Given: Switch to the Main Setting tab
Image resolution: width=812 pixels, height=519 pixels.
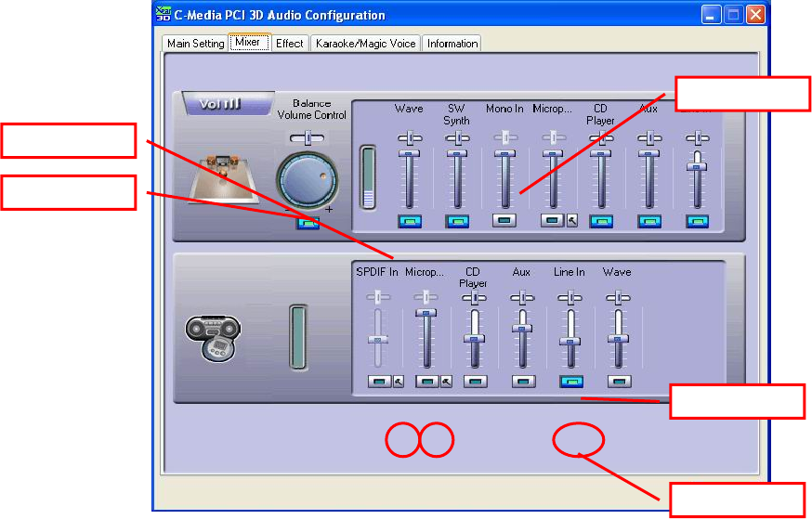Looking at the screenshot, I should [x=195, y=44].
